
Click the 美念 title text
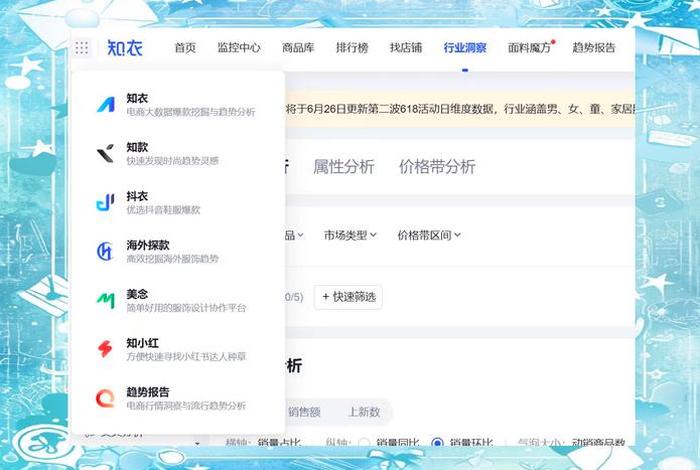[x=137, y=294]
